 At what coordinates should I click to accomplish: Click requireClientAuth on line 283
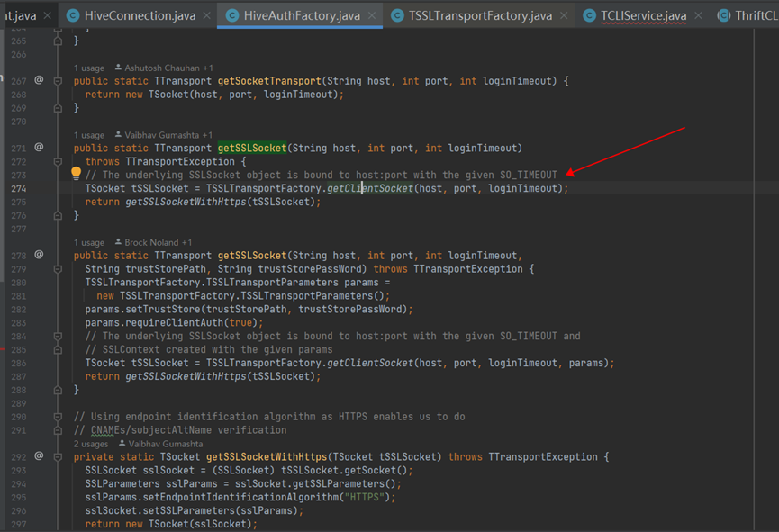click(x=175, y=322)
